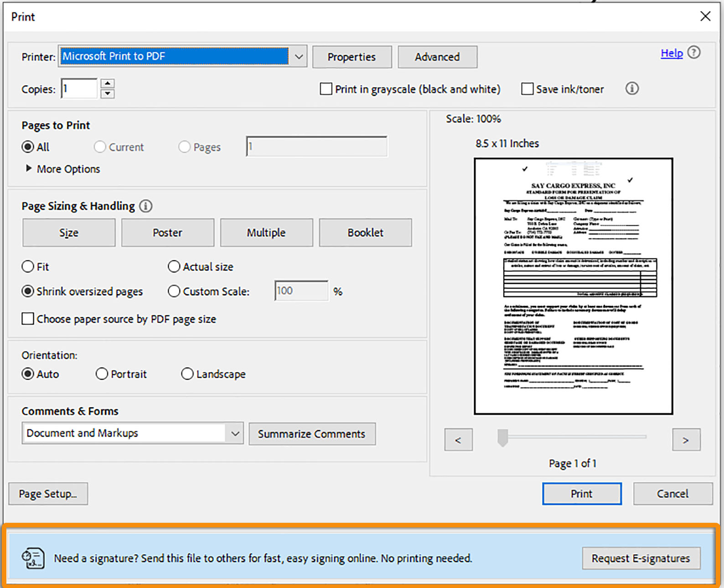Click Request E-signatures button
724x588 pixels.
point(641,558)
